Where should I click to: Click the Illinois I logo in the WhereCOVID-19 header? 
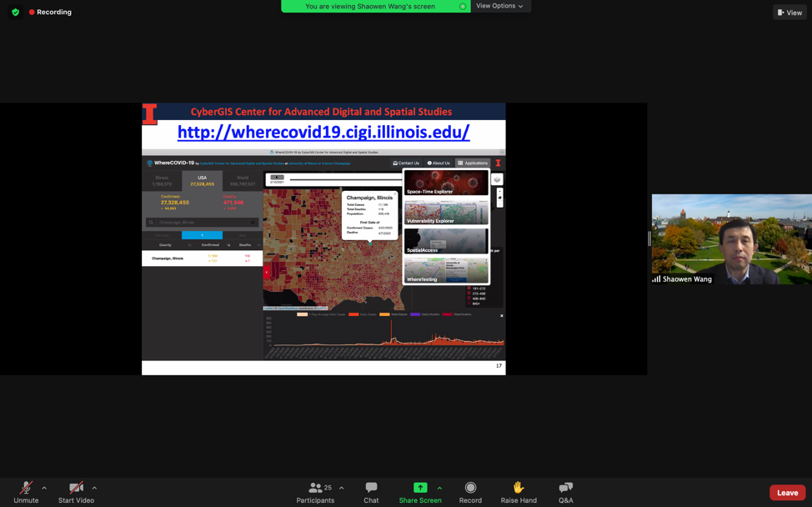point(499,163)
